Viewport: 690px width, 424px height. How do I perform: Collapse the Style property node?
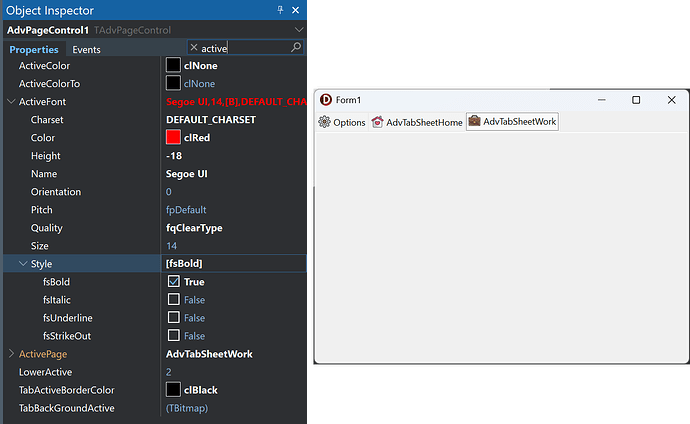[x=23, y=264]
